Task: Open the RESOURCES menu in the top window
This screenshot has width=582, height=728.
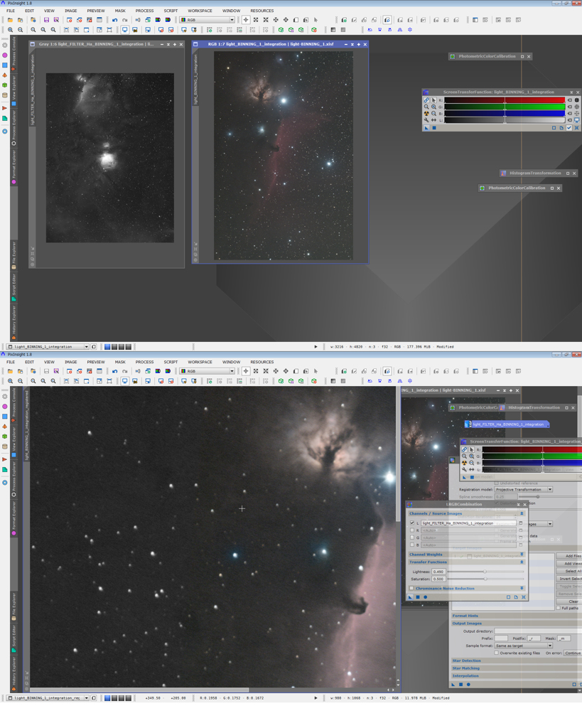Action: click(x=262, y=11)
